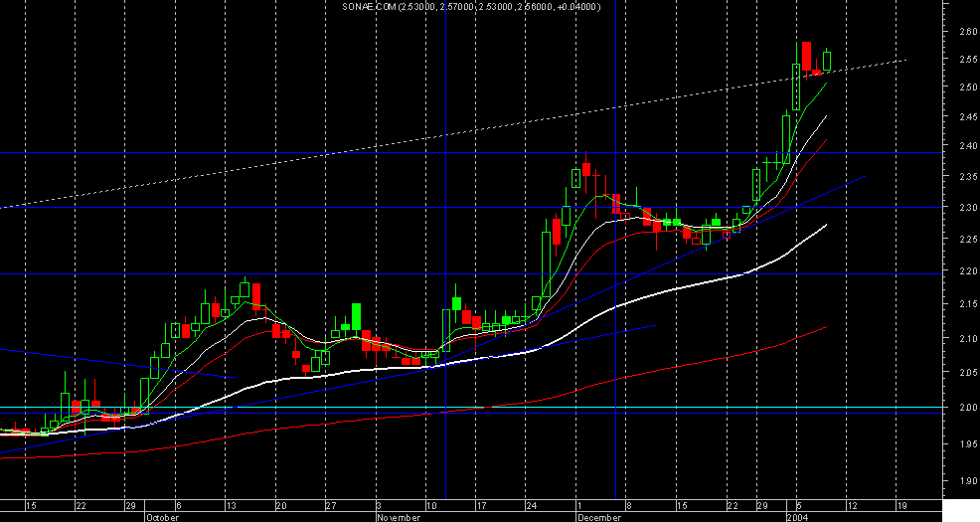The image size is (980, 522).
Task: Click the date label 24 in November
Action: [532, 506]
